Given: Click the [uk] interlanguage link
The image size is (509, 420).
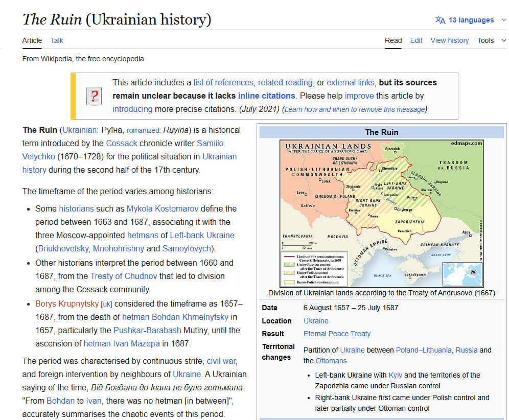Looking at the screenshot, I should click(x=106, y=304).
